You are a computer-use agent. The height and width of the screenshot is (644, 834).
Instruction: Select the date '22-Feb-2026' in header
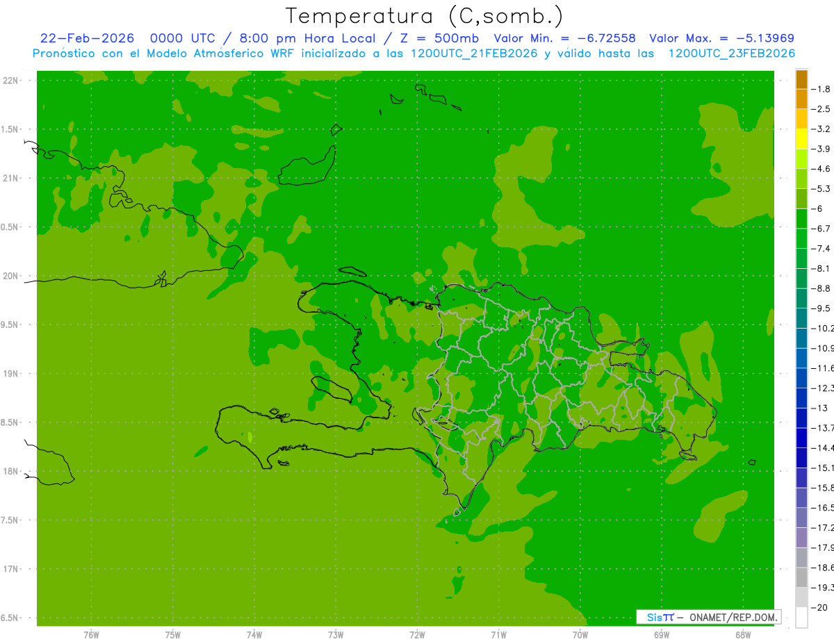pos(87,38)
